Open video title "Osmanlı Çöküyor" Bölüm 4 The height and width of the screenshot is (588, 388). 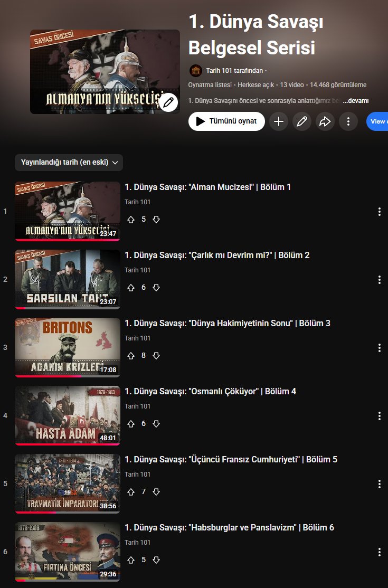point(210,392)
